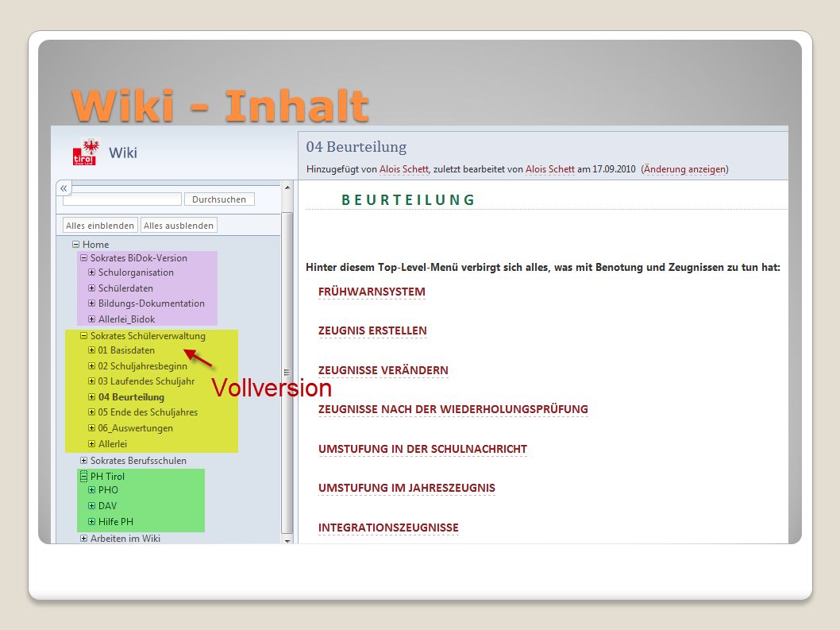Open Hilfe PH tree item
Viewport: 840px width, 630px height.
click(x=116, y=522)
